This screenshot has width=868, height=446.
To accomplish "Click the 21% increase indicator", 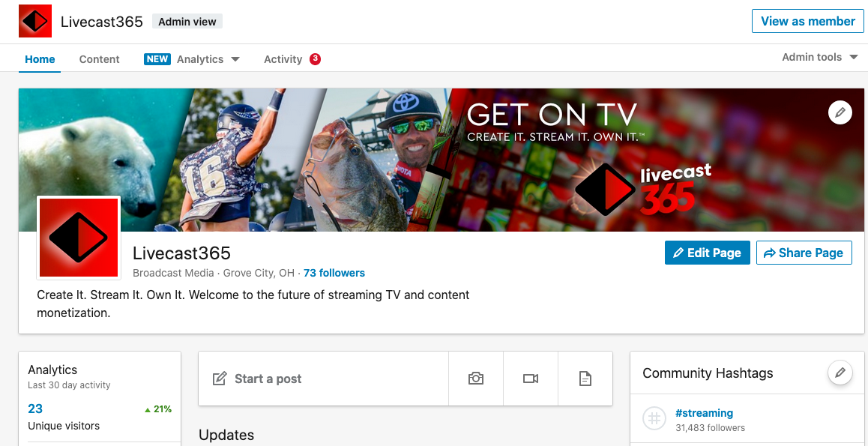I will click(x=157, y=409).
